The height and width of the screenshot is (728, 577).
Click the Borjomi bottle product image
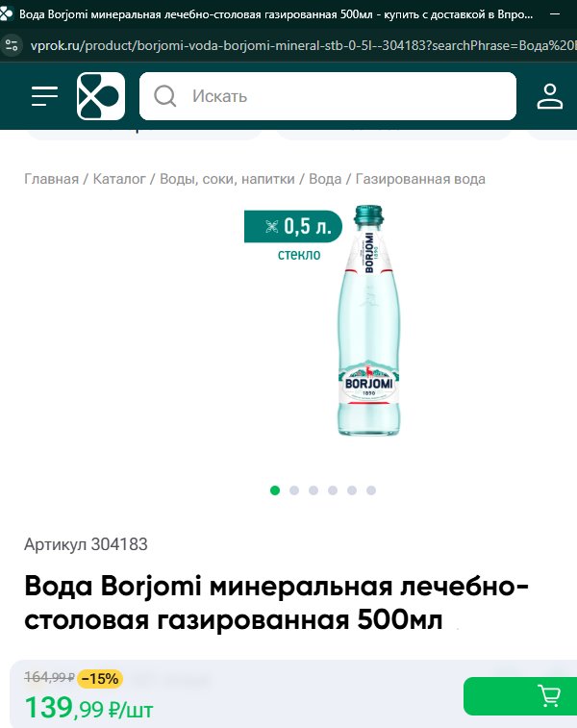point(368,320)
